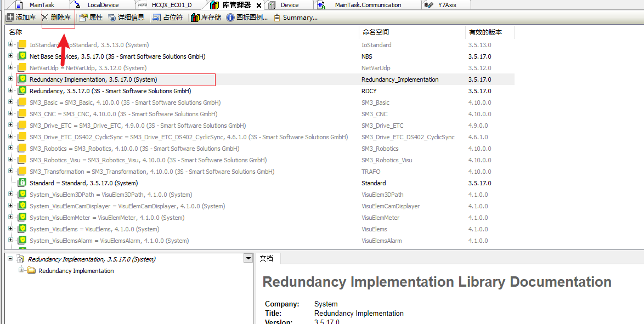Expand the Net Base Services library node
The image size is (644, 324).
pos(10,56)
